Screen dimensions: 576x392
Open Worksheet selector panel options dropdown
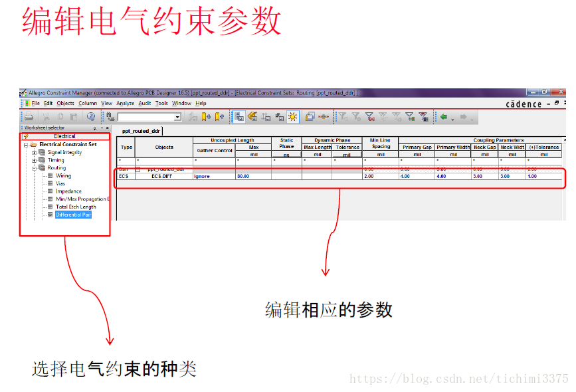(x=102, y=128)
